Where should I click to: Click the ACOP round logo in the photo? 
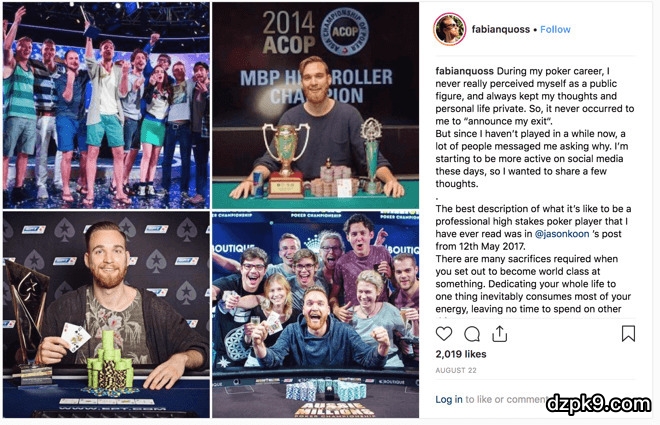pos(345,31)
